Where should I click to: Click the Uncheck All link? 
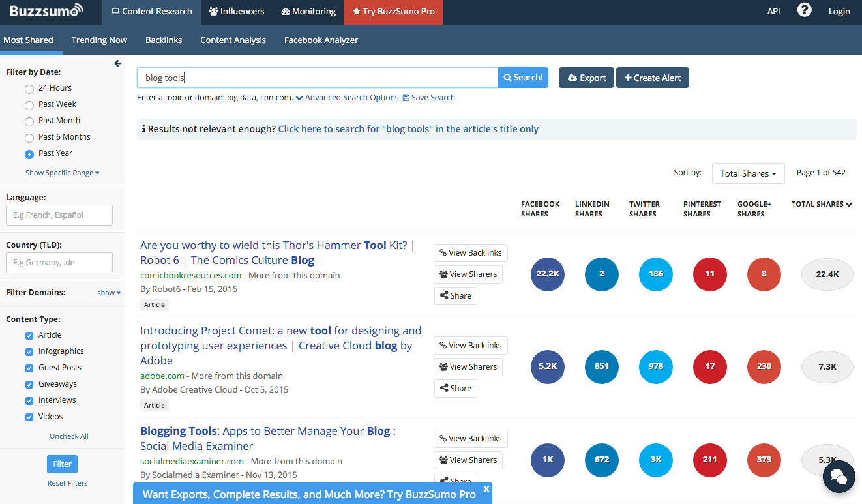coord(69,436)
